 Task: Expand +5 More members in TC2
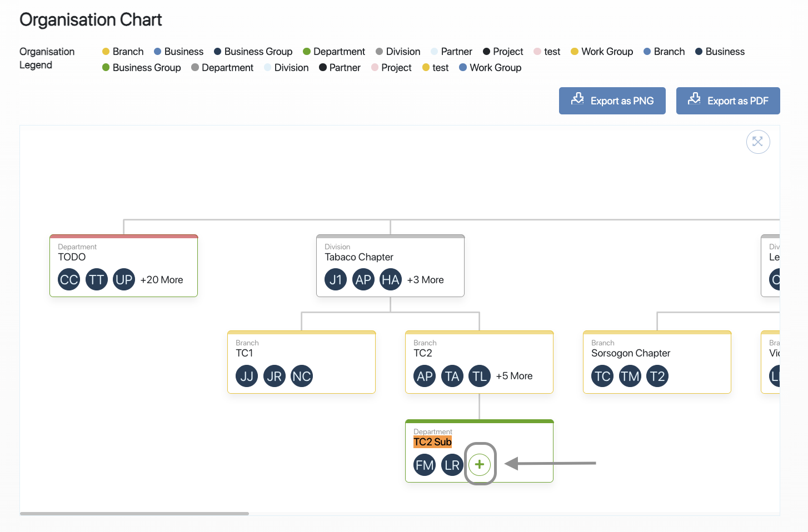[514, 376]
